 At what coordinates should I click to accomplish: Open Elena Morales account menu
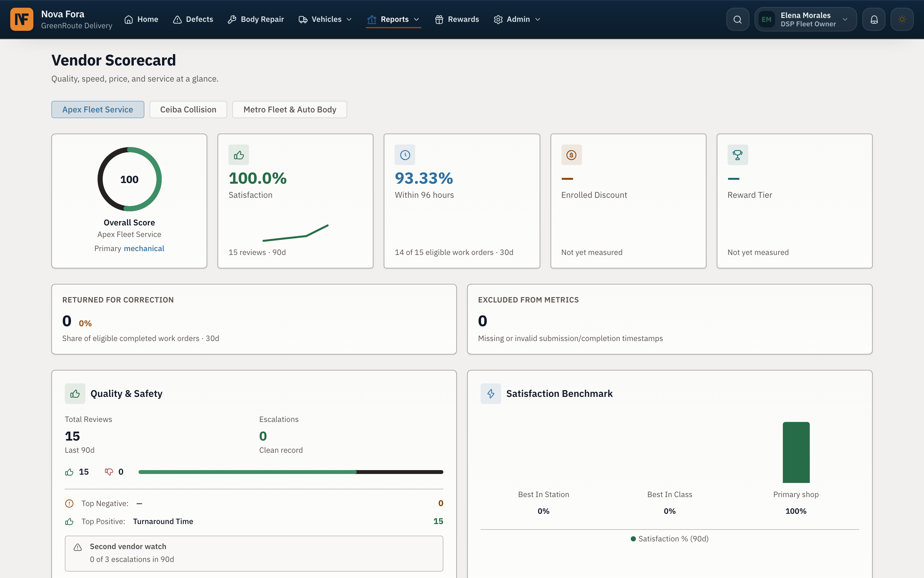(805, 19)
